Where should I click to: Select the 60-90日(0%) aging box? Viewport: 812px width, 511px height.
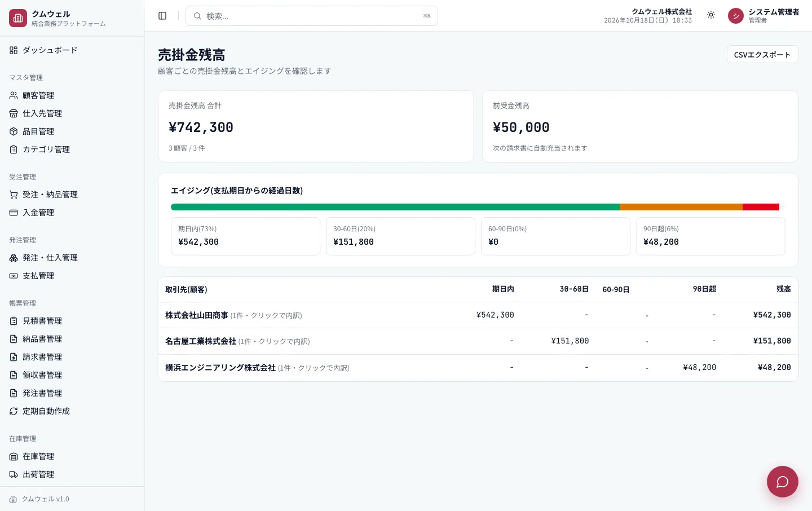[555, 236]
